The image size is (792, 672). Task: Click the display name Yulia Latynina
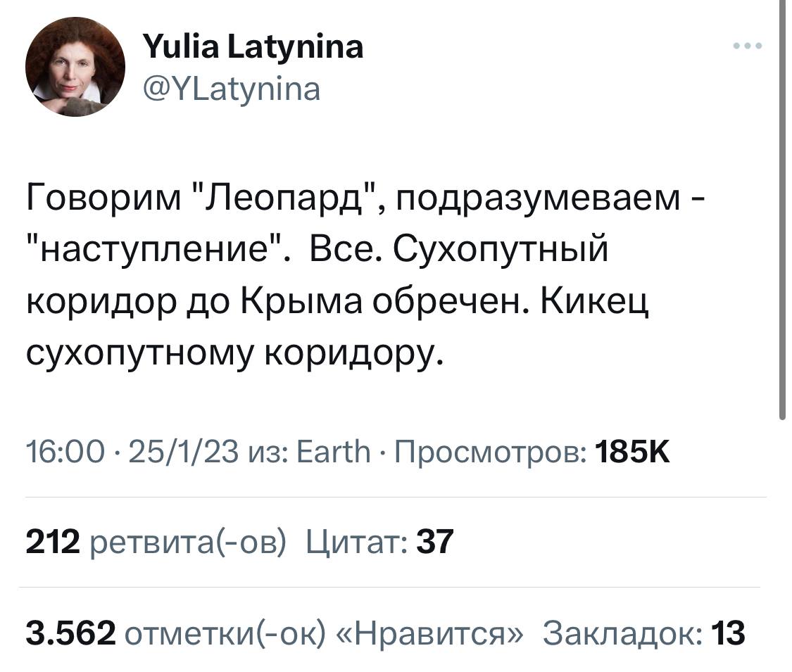[253, 47]
